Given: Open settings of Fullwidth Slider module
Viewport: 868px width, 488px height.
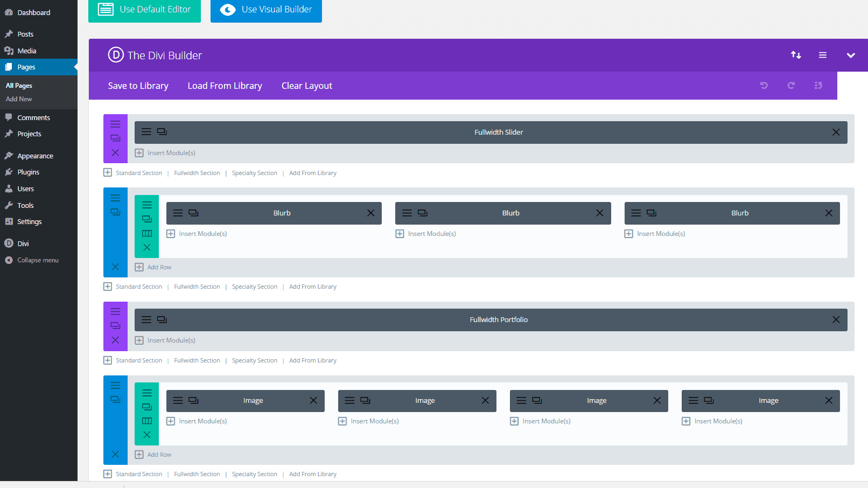Looking at the screenshot, I should pos(146,132).
